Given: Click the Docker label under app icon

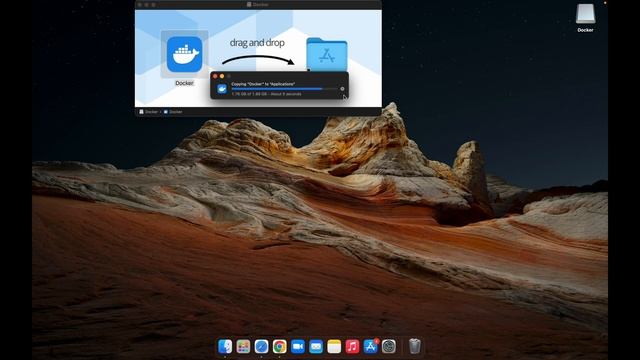Looking at the screenshot, I should click(184, 83).
